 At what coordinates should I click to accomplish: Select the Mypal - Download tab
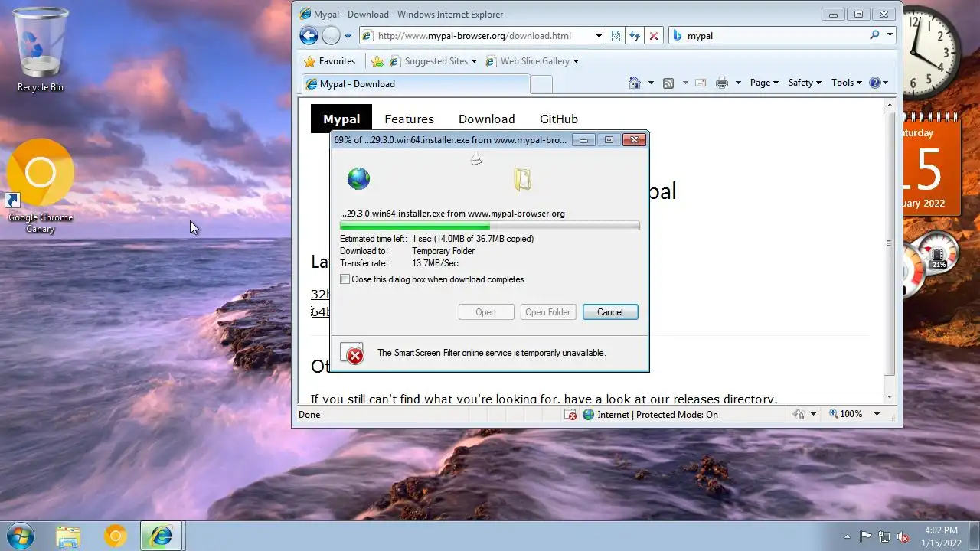(414, 84)
